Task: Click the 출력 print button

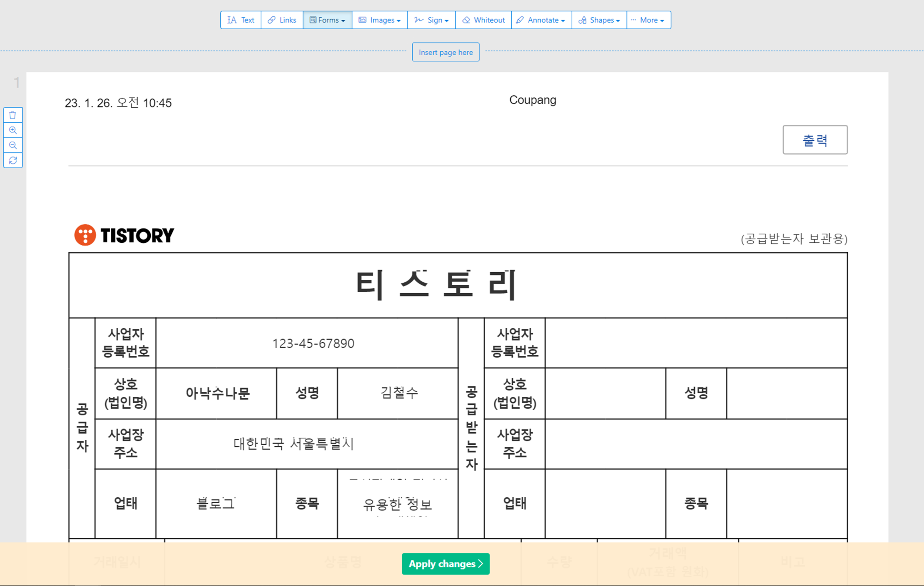Action: point(815,140)
